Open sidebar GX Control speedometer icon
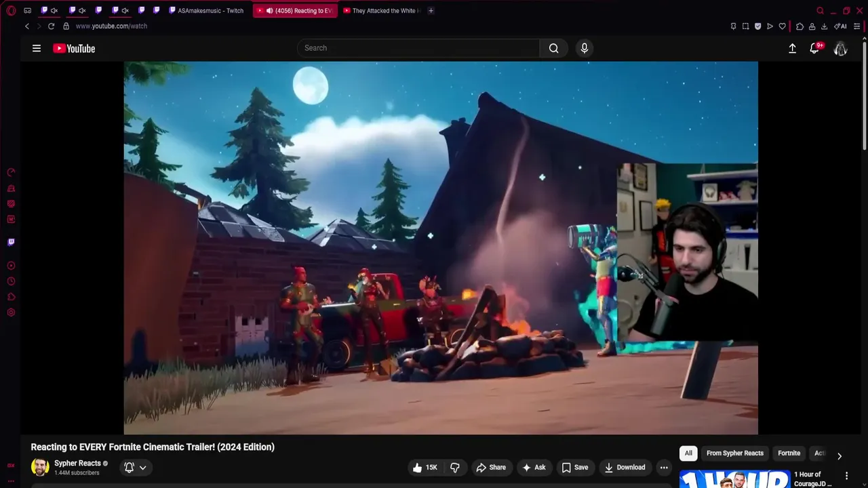Viewport: 868px width, 488px height. (11, 172)
